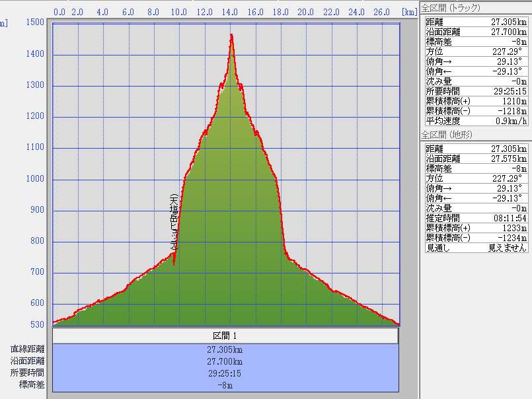Click the 1500 label atop the vertical axis
This screenshot has height=399, width=532.
coord(35,22)
